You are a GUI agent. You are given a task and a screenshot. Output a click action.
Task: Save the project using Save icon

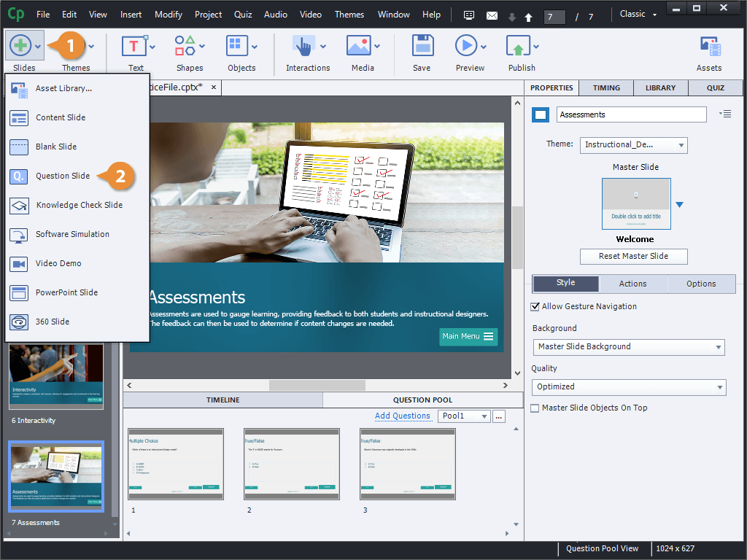(422, 47)
